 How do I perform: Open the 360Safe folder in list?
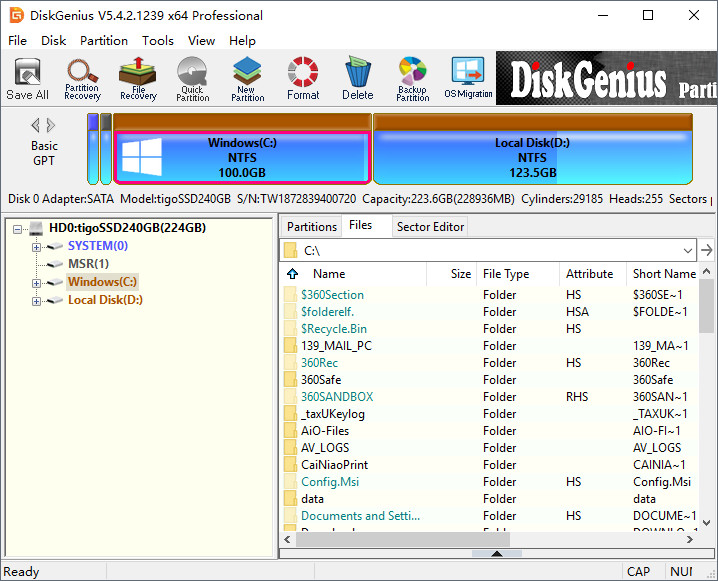319,379
